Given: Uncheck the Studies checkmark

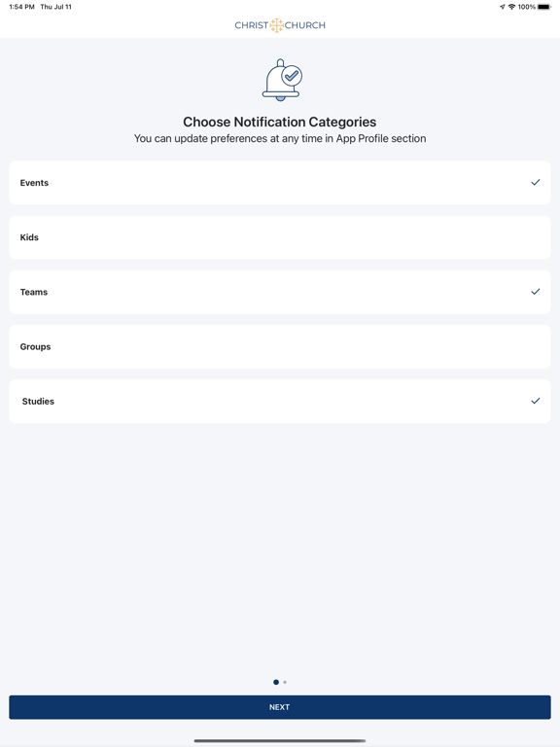Looking at the screenshot, I should [536, 401].
